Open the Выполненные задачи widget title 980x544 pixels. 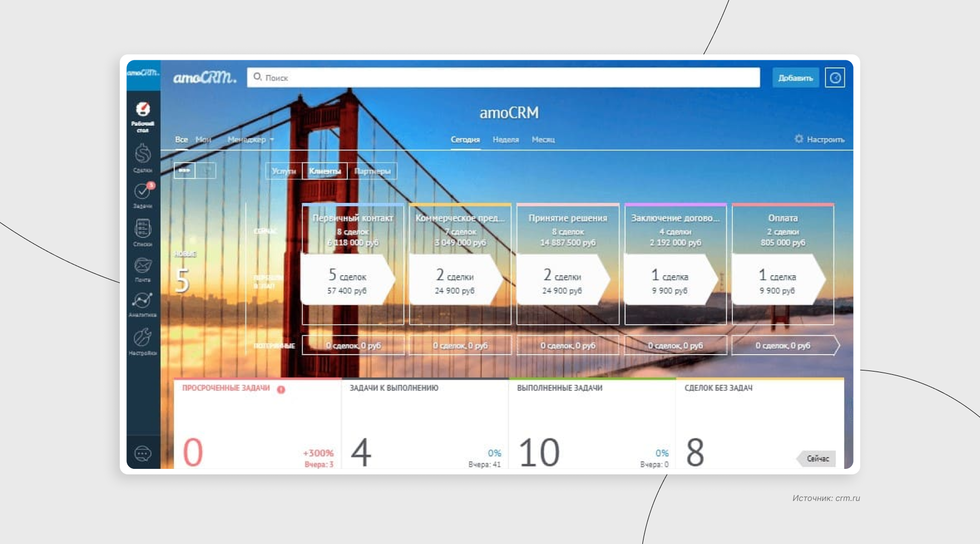pyautogui.click(x=560, y=388)
